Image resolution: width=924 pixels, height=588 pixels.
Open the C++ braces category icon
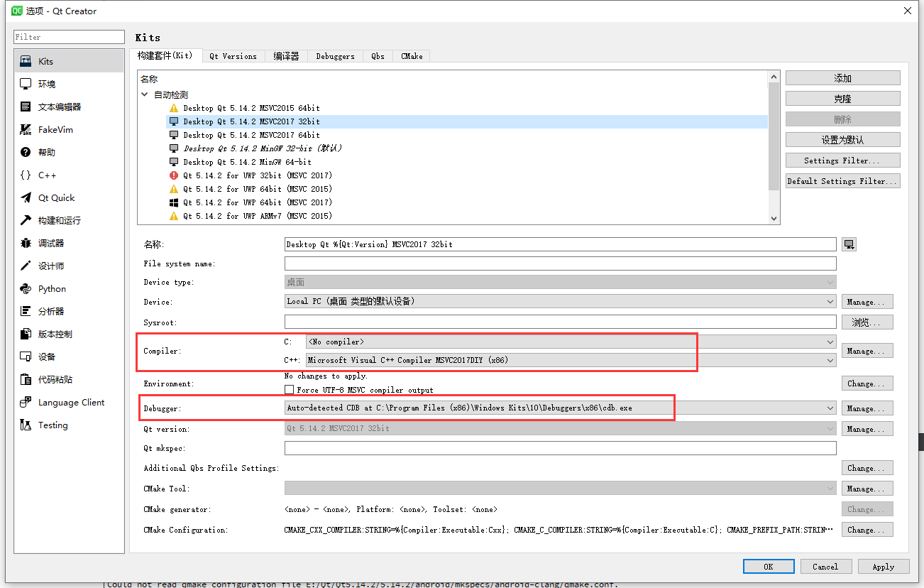coord(26,175)
